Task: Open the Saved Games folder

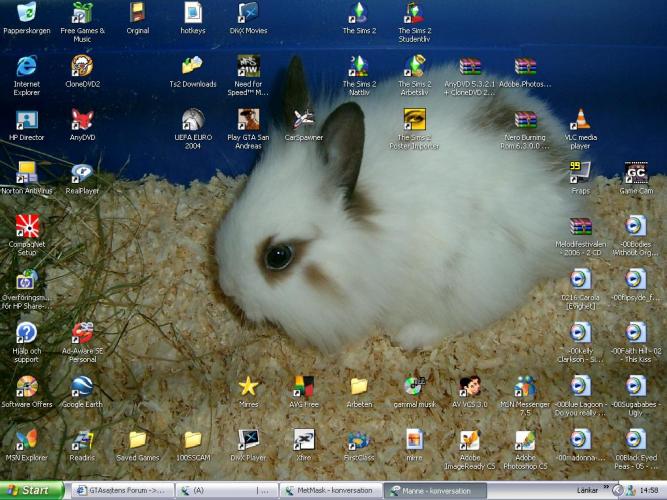Action: pyautogui.click(x=137, y=441)
